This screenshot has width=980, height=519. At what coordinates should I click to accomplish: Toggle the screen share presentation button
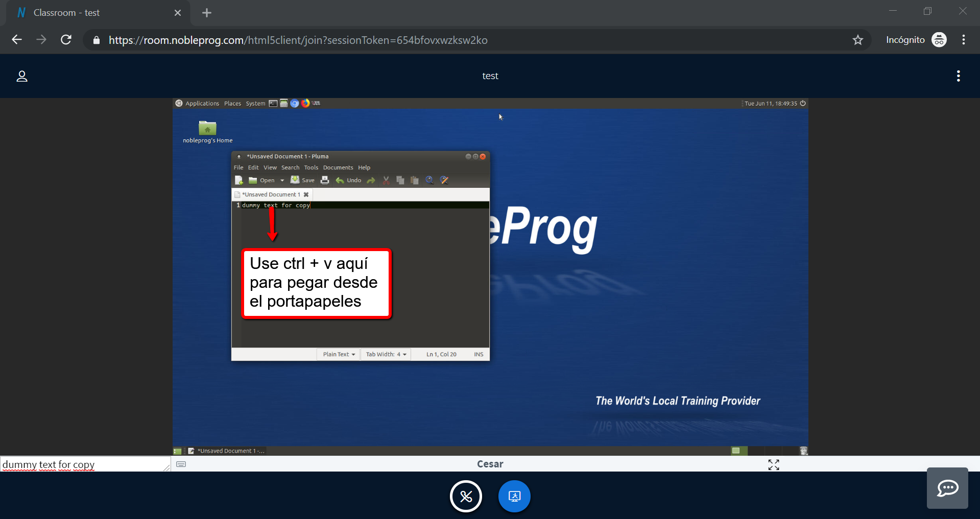coord(514,496)
